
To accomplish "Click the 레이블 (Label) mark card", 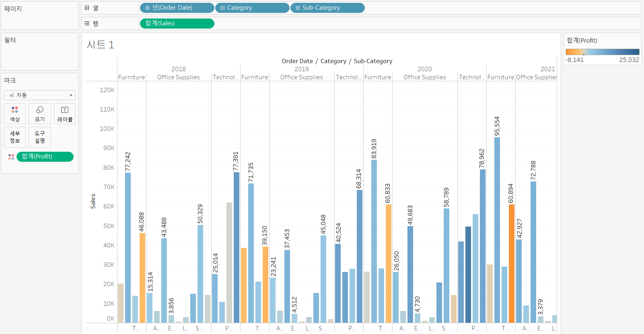I will click(65, 113).
